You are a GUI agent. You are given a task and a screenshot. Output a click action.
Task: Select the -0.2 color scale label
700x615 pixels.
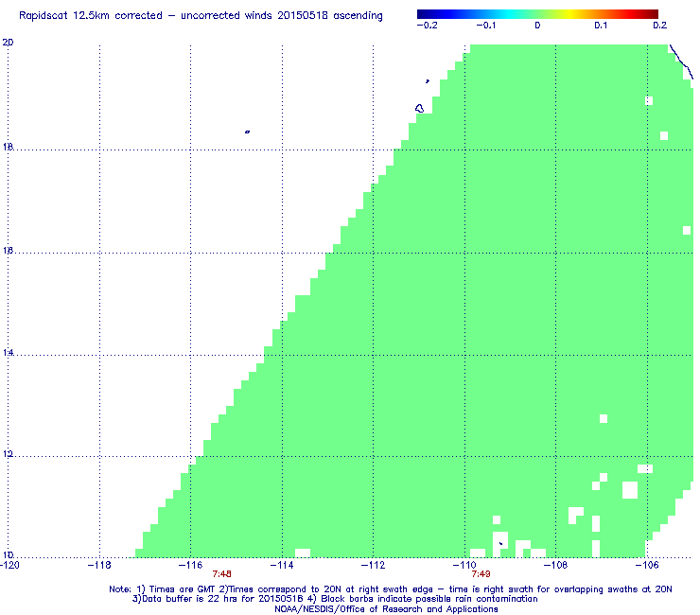[x=427, y=26]
